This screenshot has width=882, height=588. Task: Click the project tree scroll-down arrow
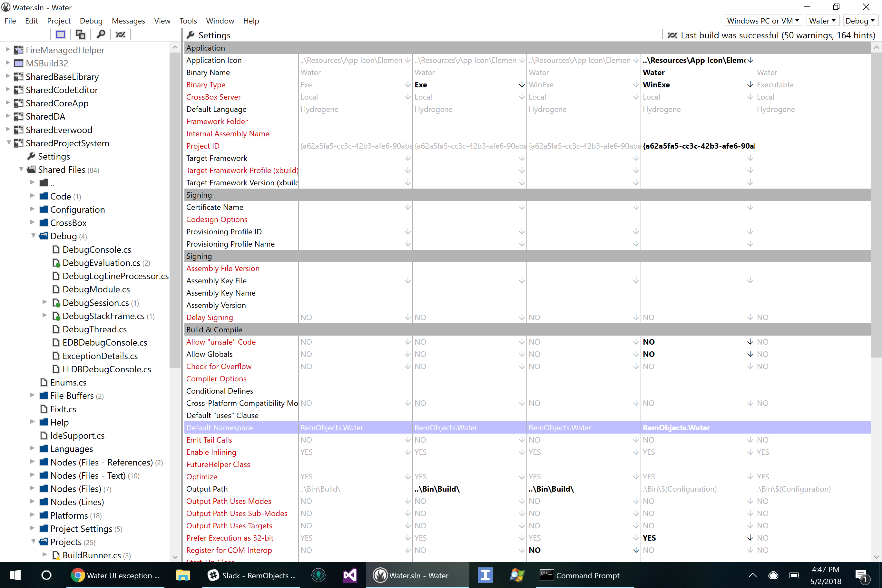click(x=174, y=557)
